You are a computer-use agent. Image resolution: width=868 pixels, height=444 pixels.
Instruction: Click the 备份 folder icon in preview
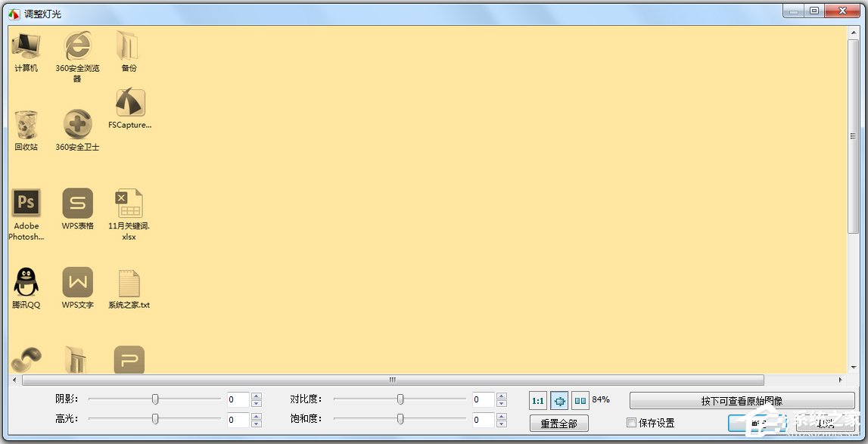click(x=129, y=46)
